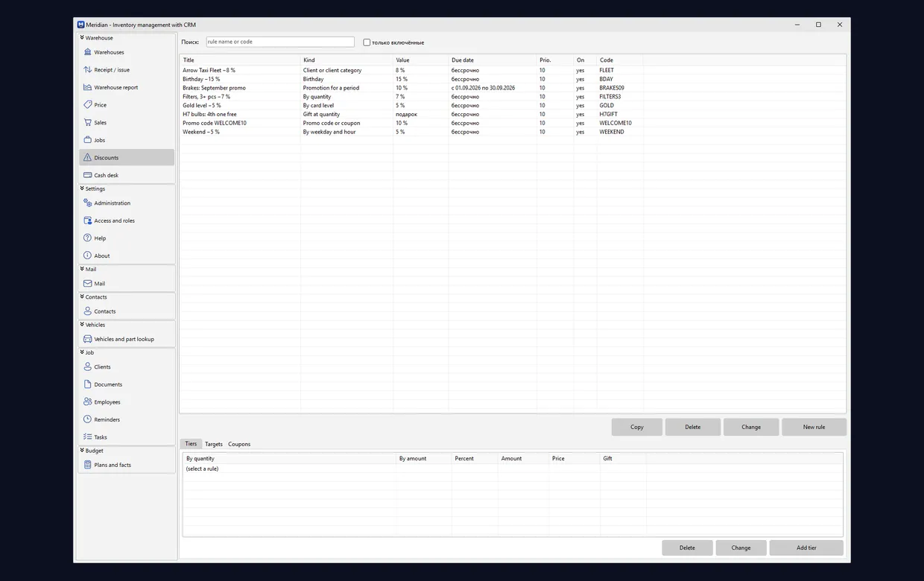924x581 pixels.
Task: Click the Add tier button
Action: pyautogui.click(x=806, y=547)
